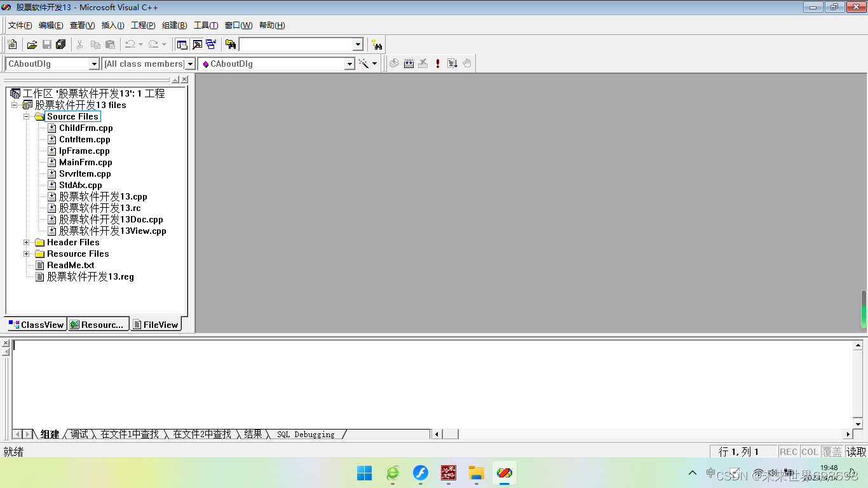This screenshot has height=488, width=868.
Task: Switch to the Resourc... tab
Action: click(98, 325)
